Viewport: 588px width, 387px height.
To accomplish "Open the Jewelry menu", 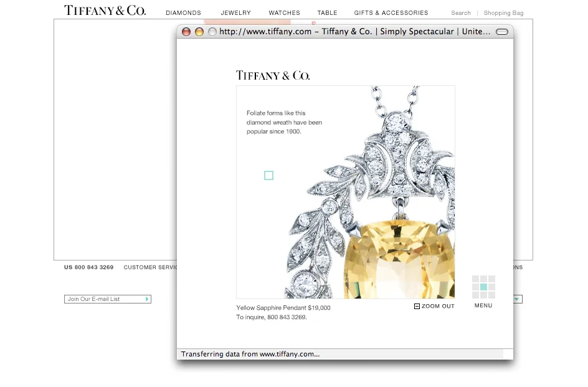I will pyautogui.click(x=236, y=12).
